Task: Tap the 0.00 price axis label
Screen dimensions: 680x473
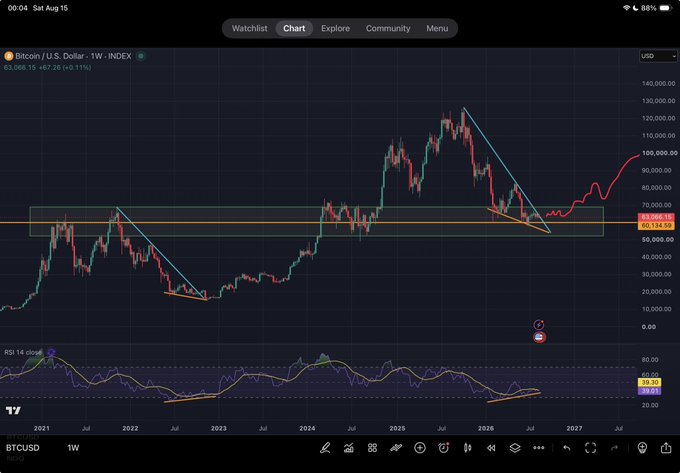Action: (649, 327)
